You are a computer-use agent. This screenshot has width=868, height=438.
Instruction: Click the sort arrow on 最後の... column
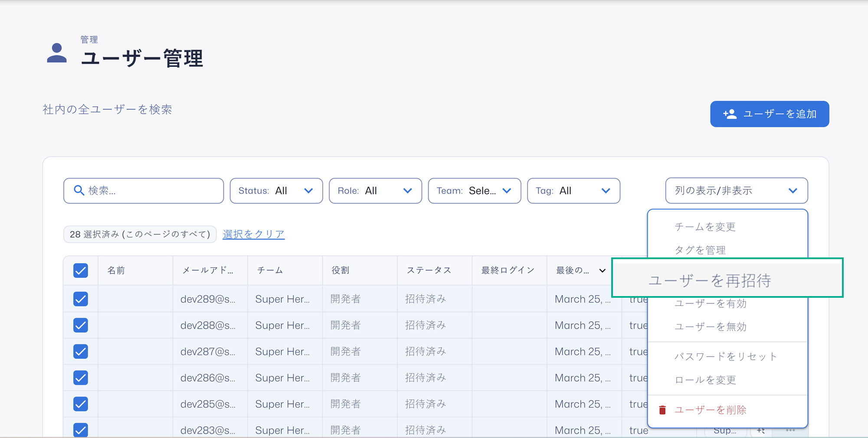[602, 270]
